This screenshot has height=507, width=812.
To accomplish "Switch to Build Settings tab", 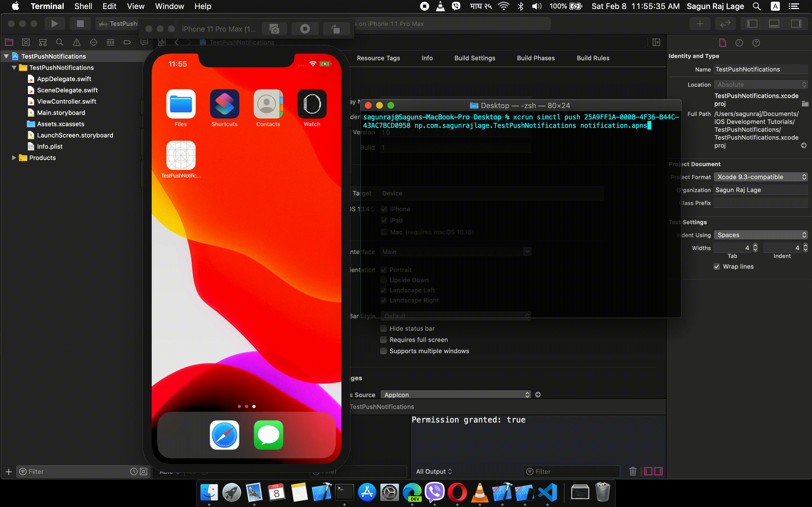I will 475,58.
